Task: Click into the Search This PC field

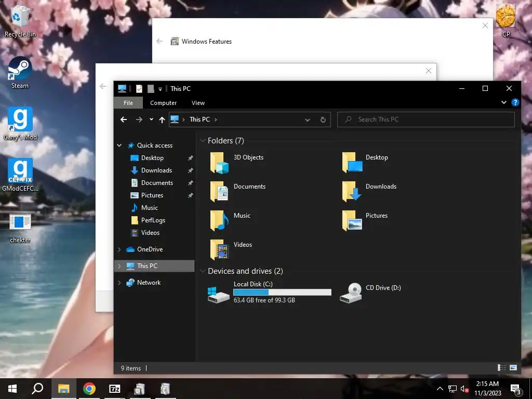Action: coord(426,119)
